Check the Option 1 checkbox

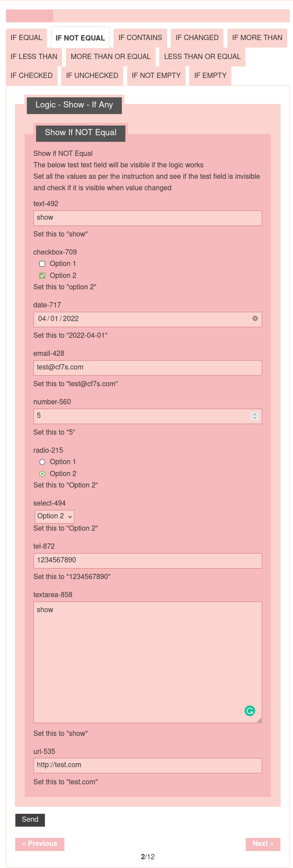(x=42, y=264)
